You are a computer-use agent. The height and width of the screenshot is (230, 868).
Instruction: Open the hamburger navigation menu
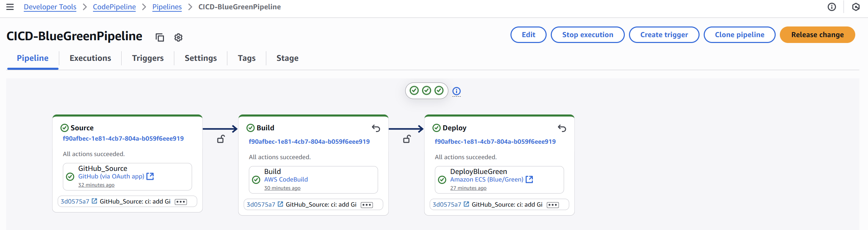pos(10,7)
